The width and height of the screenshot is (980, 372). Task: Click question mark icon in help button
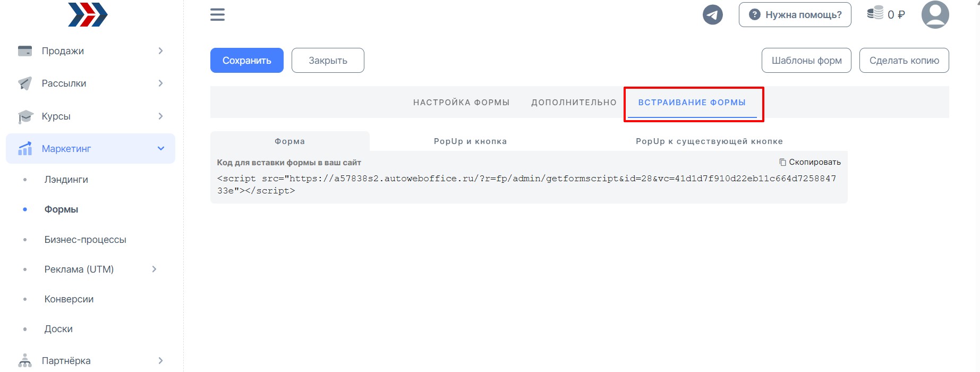pos(754,14)
